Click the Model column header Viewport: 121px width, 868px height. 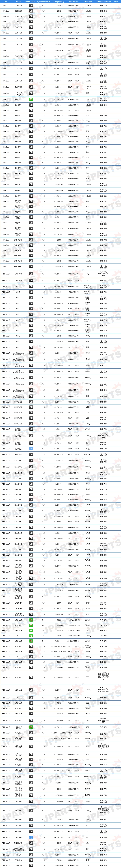coord(18,2)
